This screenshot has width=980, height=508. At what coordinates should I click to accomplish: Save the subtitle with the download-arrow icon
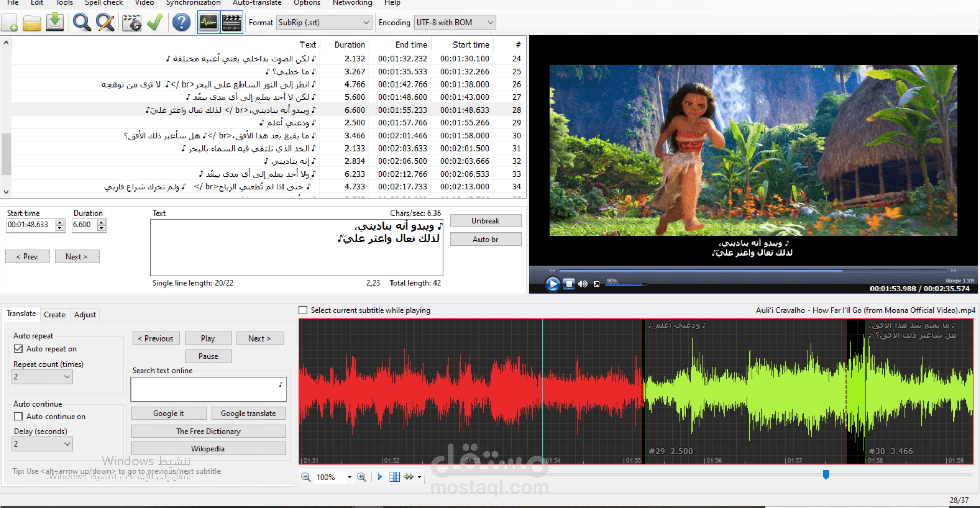55,23
